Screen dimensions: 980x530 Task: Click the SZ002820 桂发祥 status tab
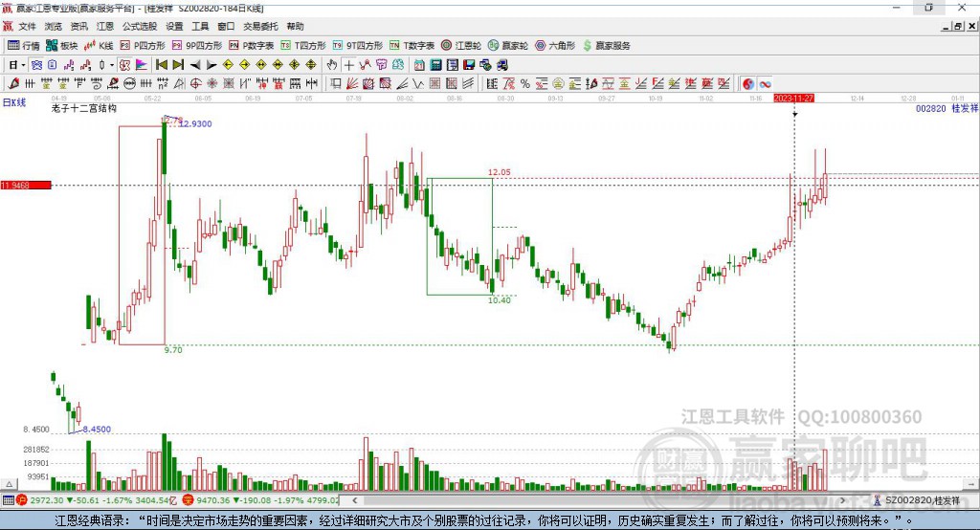pyautogui.click(x=918, y=500)
